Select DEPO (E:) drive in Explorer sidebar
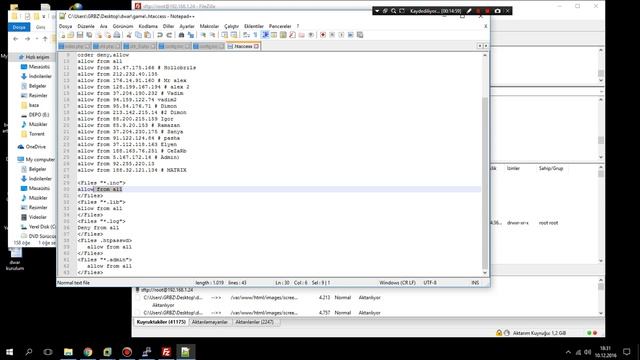 [x=39, y=115]
